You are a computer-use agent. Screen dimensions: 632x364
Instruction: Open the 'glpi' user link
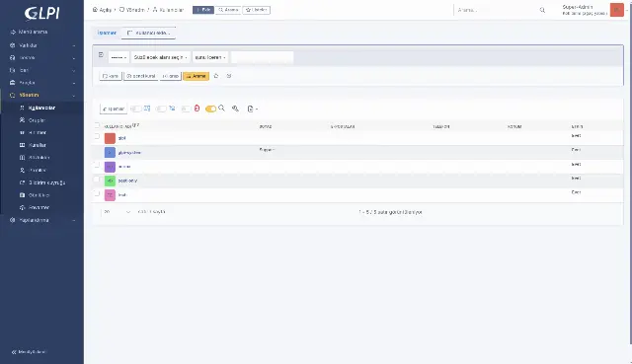(x=121, y=138)
